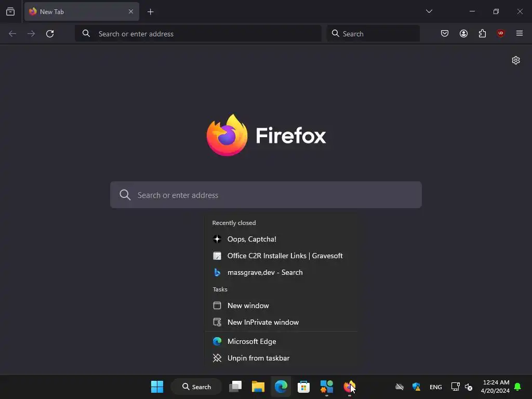Select New InPrivate window from the jump list
Screen dimensions: 532x399
point(281,322)
